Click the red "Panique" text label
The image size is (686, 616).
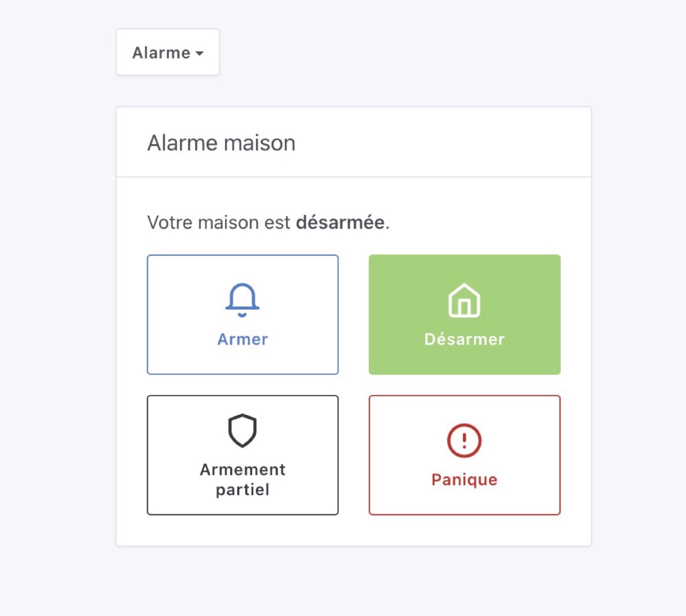pos(464,479)
